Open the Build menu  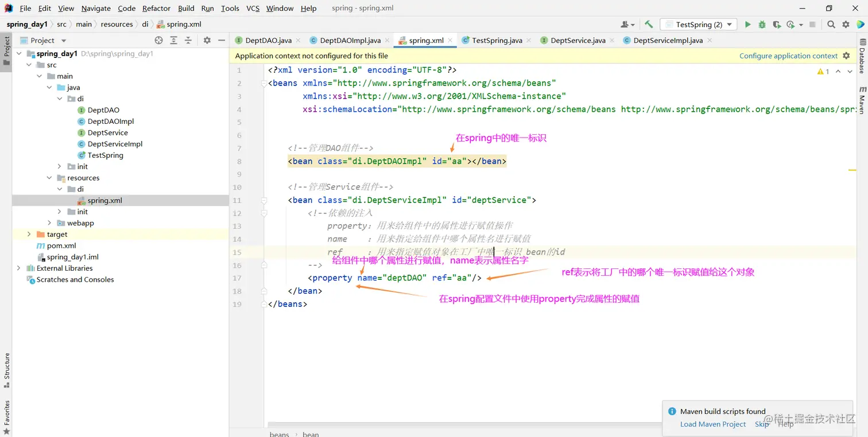pyautogui.click(x=186, y=8)
